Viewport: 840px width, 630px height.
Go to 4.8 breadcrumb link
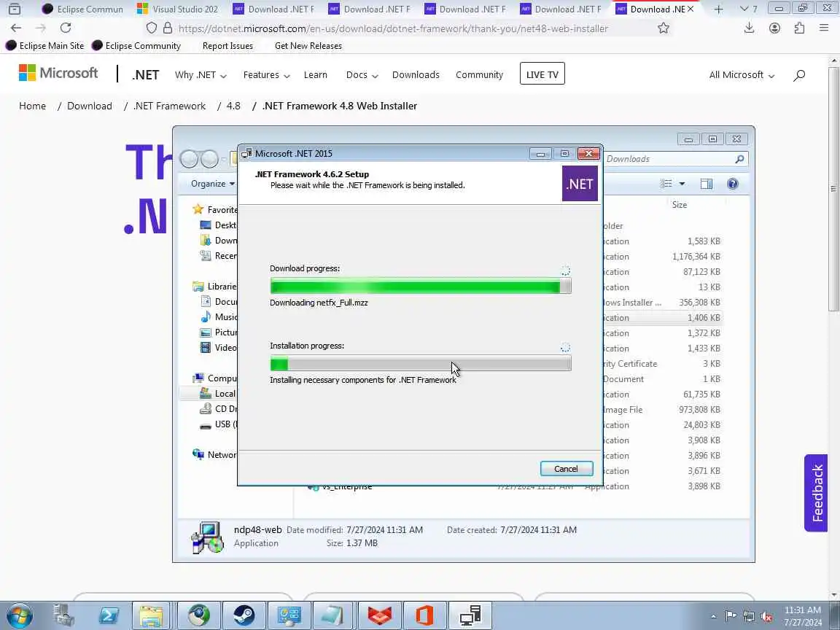coord(233,106)
